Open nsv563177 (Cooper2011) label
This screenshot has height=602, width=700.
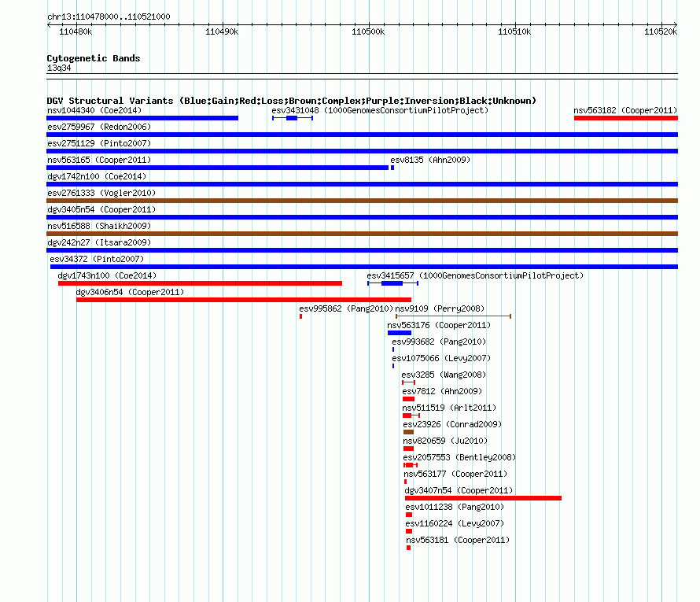pos(455,474)
